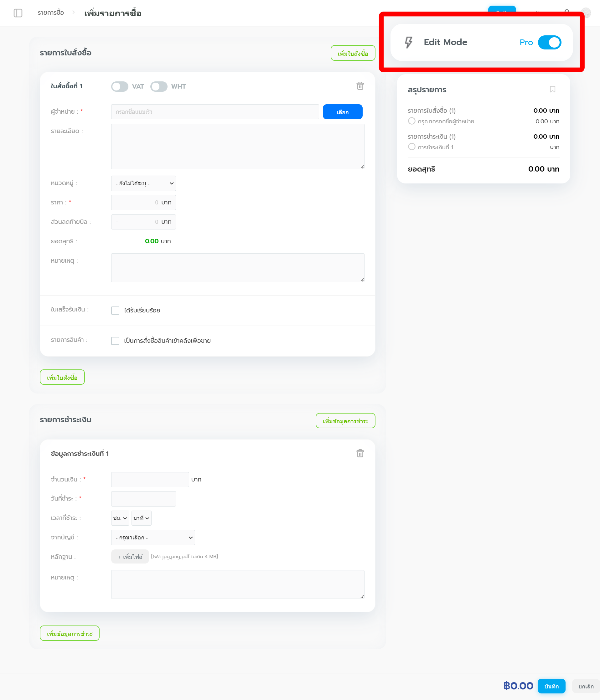600x700 pixels.
Task: Open the หมวดหมู่ category dropdown
Action: (143, 183)
